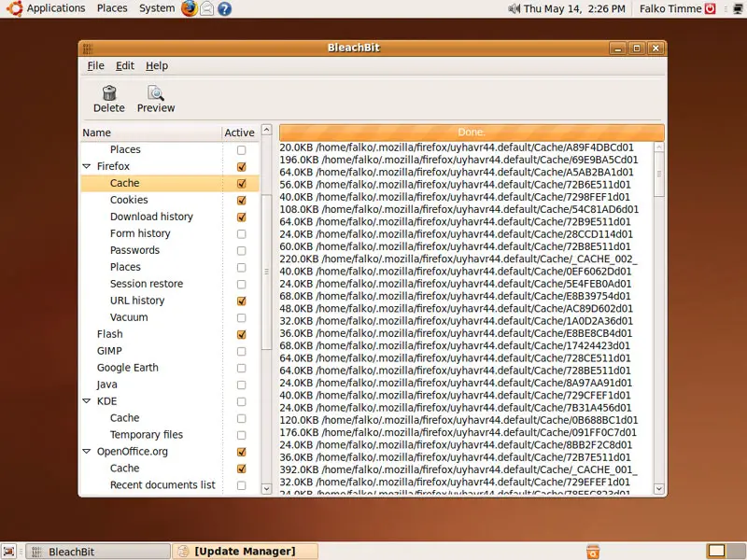Click the clock showing Thu May 14
This screenshot has width=747, height=560.
574,8
